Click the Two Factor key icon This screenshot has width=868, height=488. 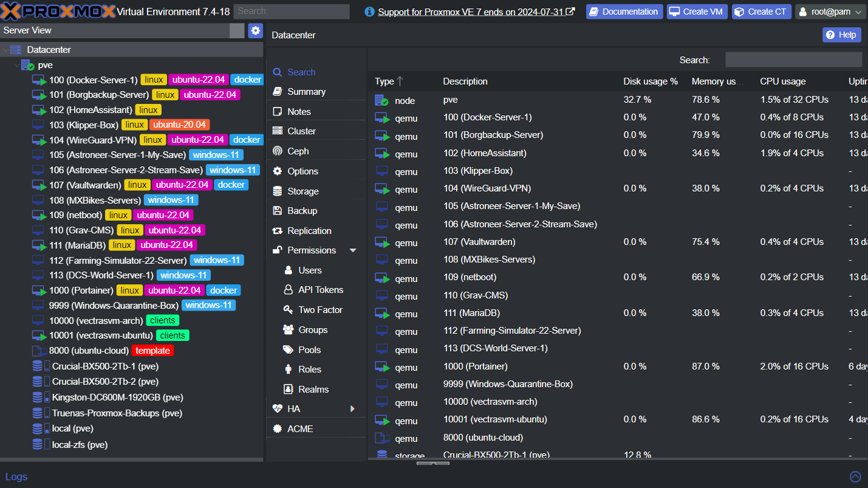coord(289,310)
